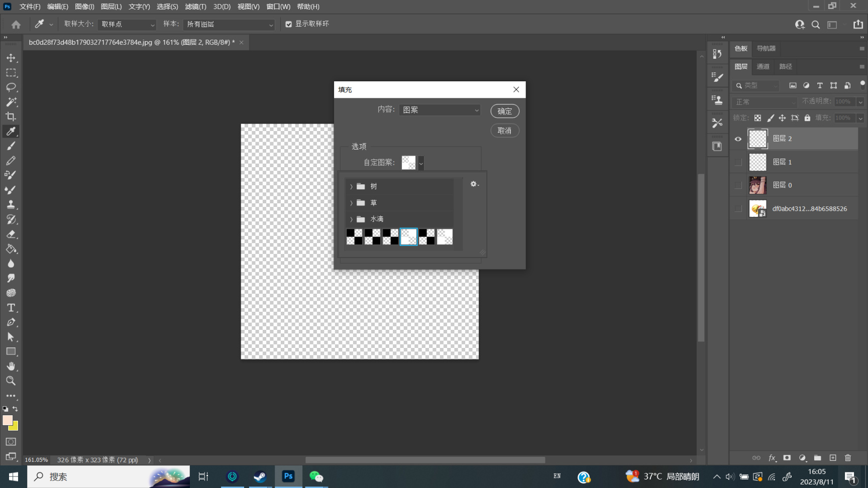Toggle lock transparent pixels
The width and height of the screenshot is (868, 488).
tap(757, 118)
